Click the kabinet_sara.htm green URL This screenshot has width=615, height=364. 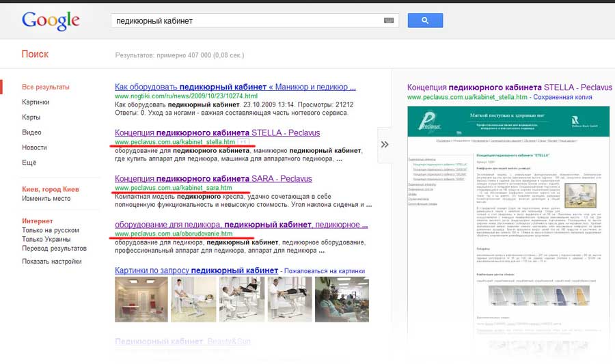click(x=174, y=188)
